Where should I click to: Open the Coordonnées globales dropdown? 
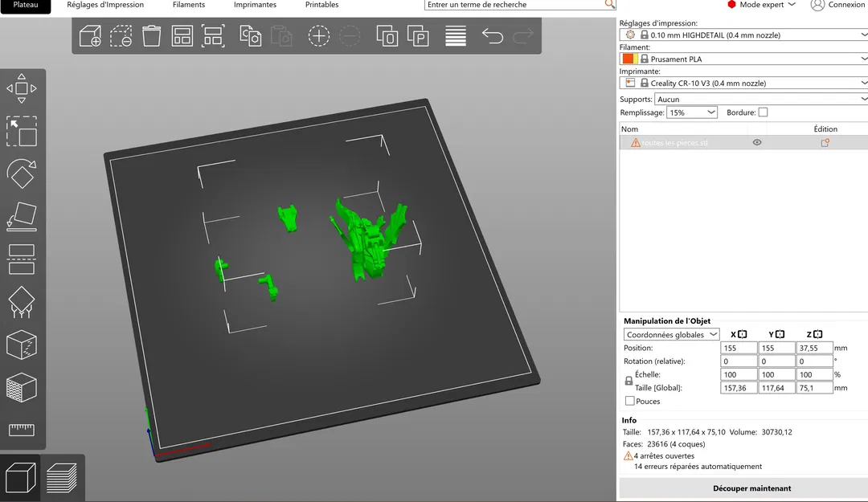(671, 335)
